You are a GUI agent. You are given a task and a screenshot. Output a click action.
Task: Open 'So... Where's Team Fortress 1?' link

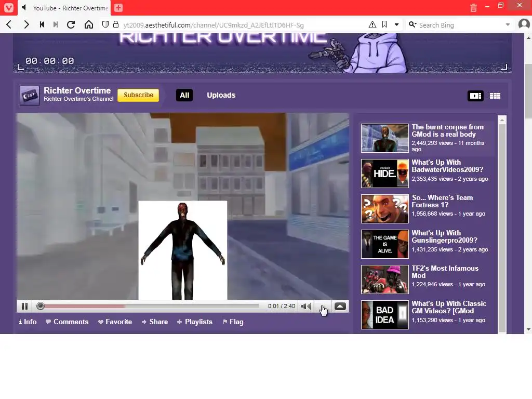click(x=442, y=201)
